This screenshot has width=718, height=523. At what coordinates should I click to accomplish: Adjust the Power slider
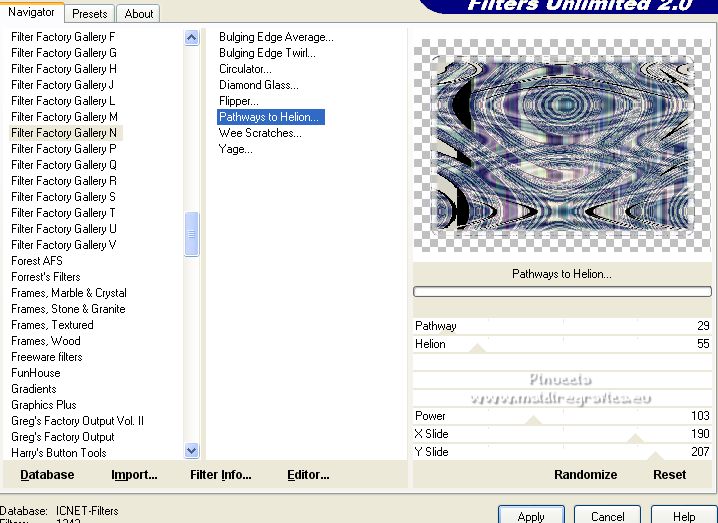pos(562,416)
